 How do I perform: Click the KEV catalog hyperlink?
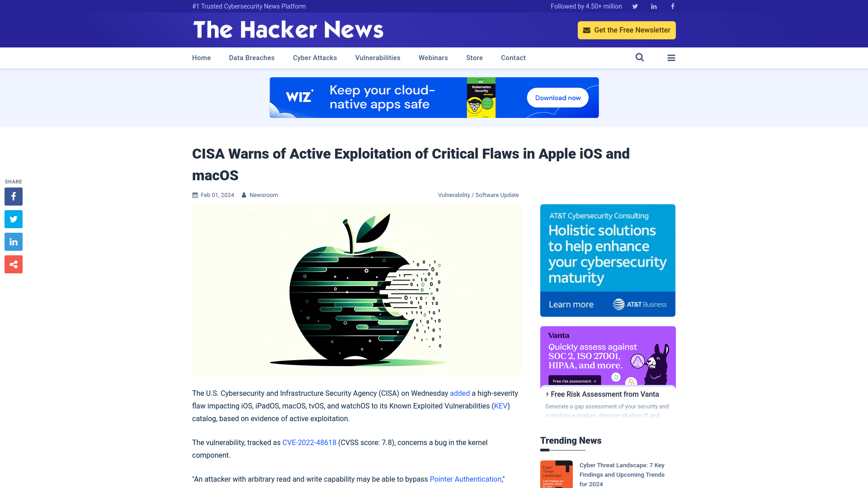tap(501, 406)
